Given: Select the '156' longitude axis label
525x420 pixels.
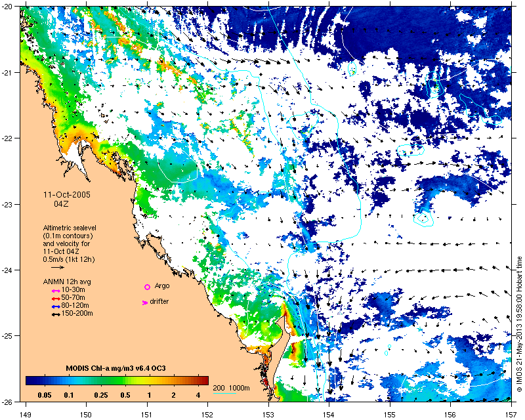Looking at the screenshot, I should (451, 415).
